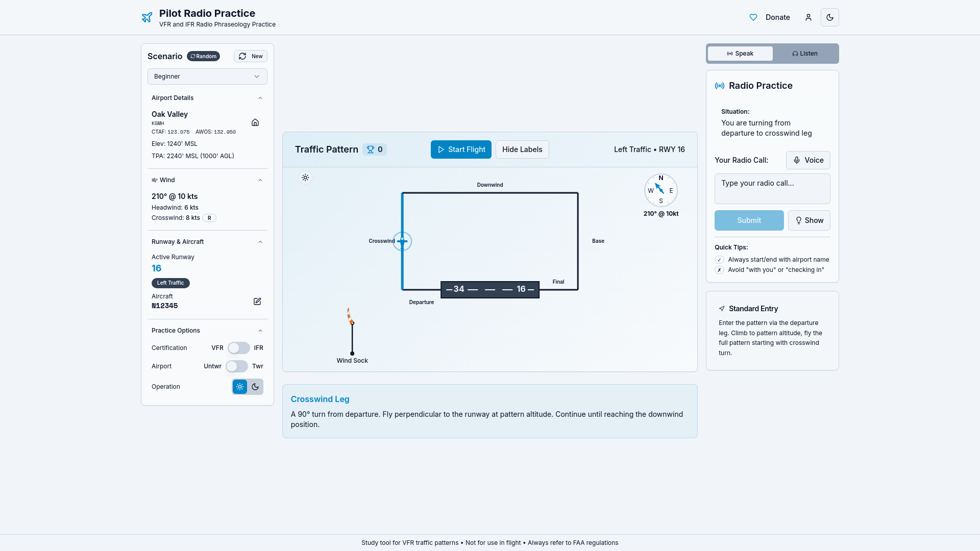The height and width of the screenshot is (551, 980).
Task: Click the Donate heart icon
Action: pyautogui.click(x=753, y=17)
